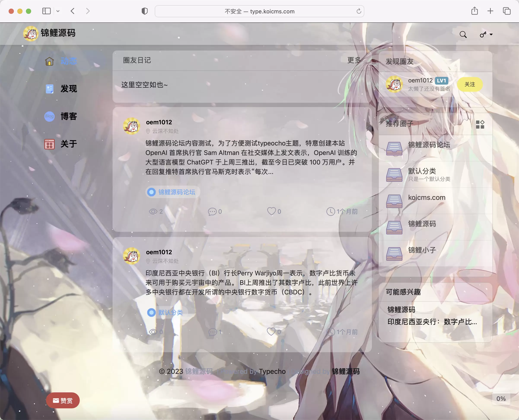Open the 默认分类 circle
Viewport: 519px width, 420px height.
[422, 171]
